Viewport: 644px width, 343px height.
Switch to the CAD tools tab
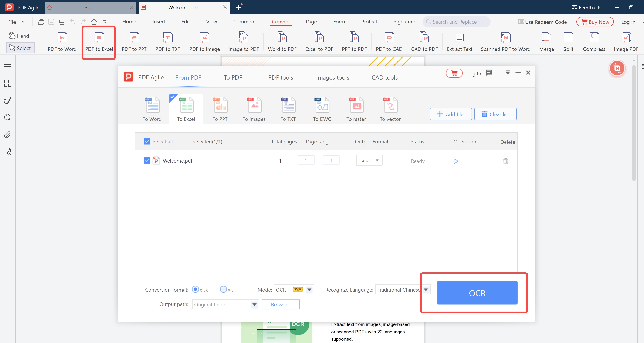(x=384, y=77)
